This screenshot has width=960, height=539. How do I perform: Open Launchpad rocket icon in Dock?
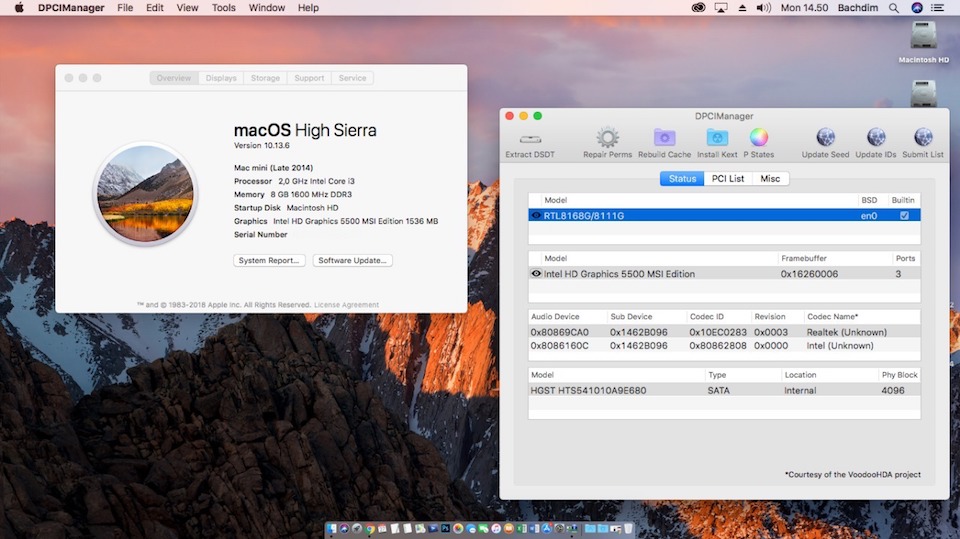357,529
